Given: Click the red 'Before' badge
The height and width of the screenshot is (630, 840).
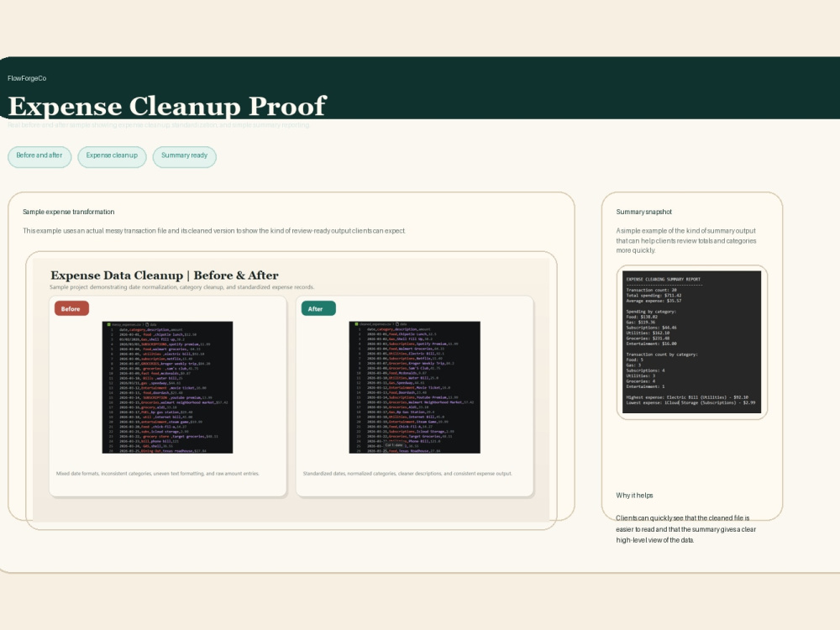Looking at the screenshot, I should pos(71,308).
